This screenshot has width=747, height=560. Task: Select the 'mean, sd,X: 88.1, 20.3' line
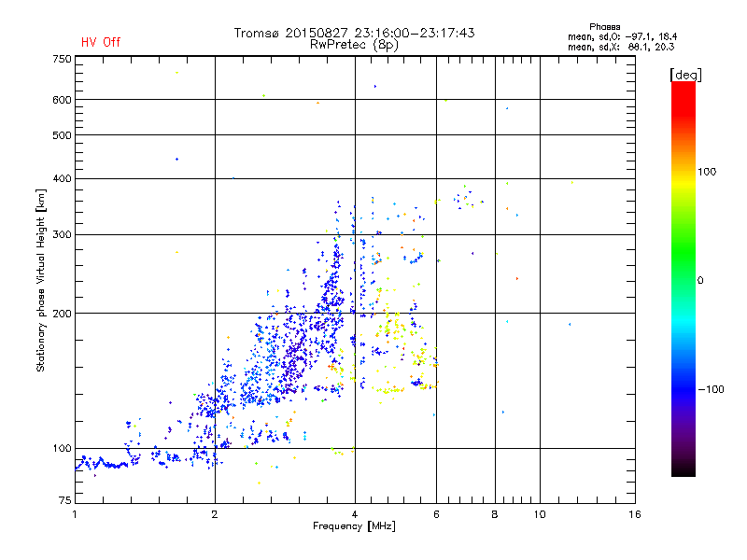coord(621,47)
